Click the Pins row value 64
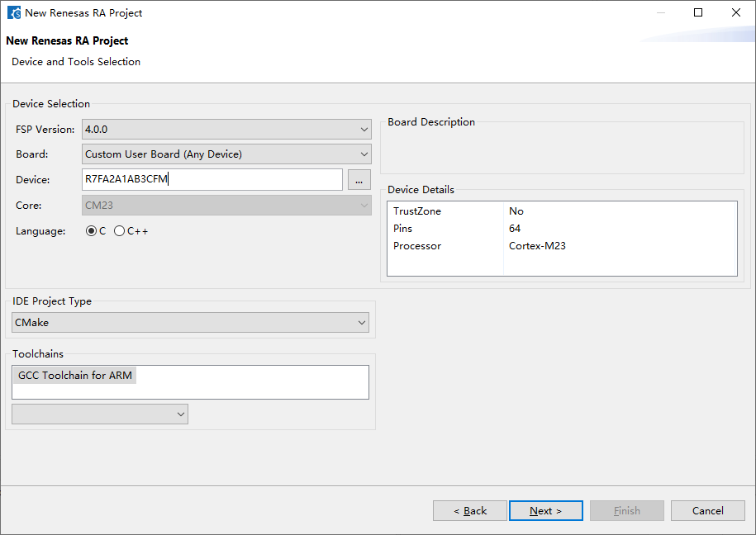Image resolution: width=756 pixels, height=535 pixels. 515,229
